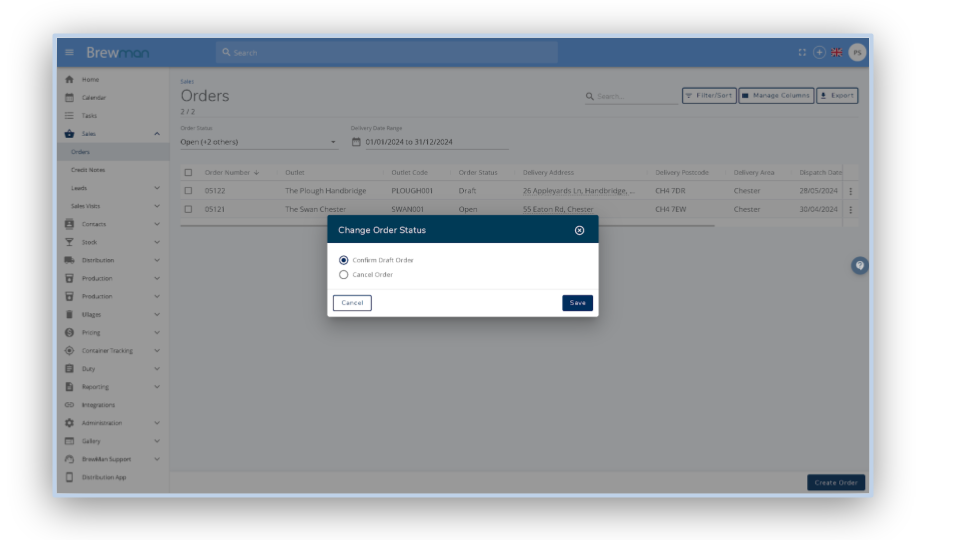Image resolution: width=960 pixels, height=540 pixels.
Task: Open Distribution App menu item
Action: [x=113, y=477]
